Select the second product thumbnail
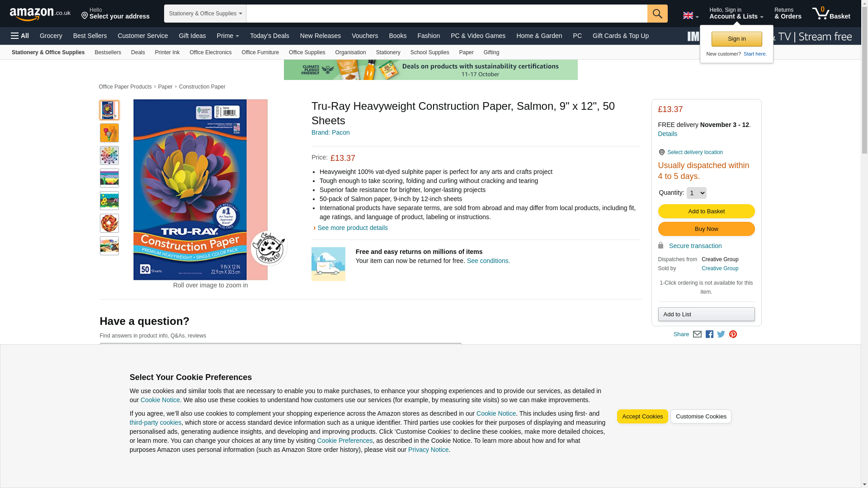The height and width of the screenshot is (488, 868). point(109,133)
